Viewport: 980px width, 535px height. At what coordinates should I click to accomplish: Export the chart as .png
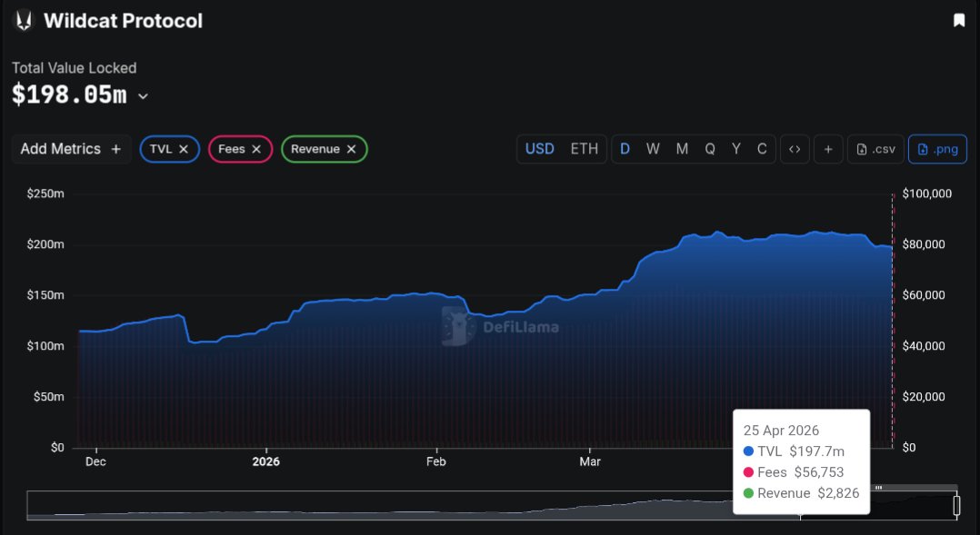[937, 149]
